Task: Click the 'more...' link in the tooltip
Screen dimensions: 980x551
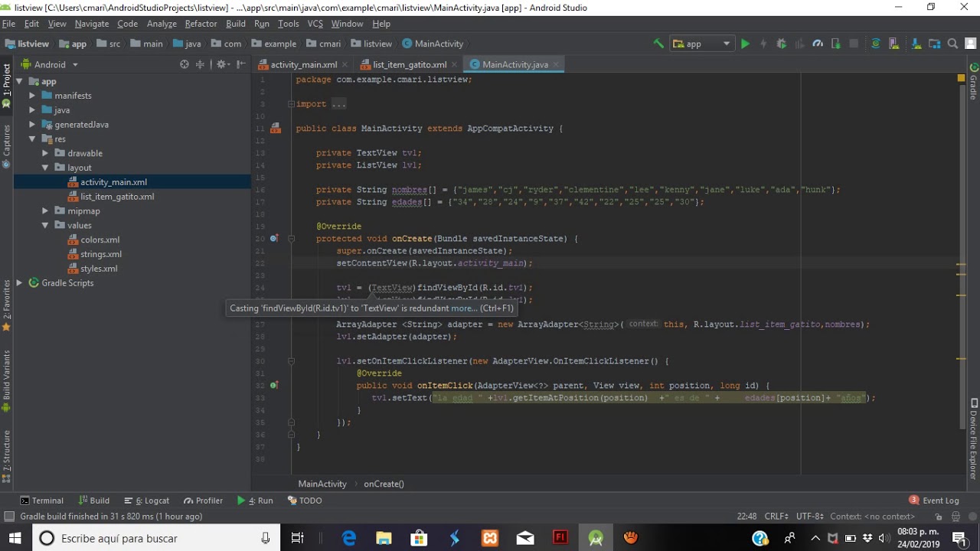Action: coord(464,308)
